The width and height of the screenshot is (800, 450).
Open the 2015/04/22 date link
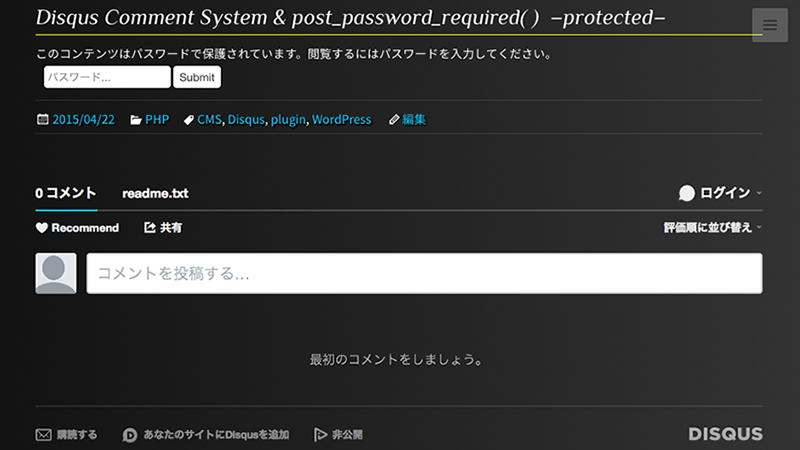coord(84,119)
